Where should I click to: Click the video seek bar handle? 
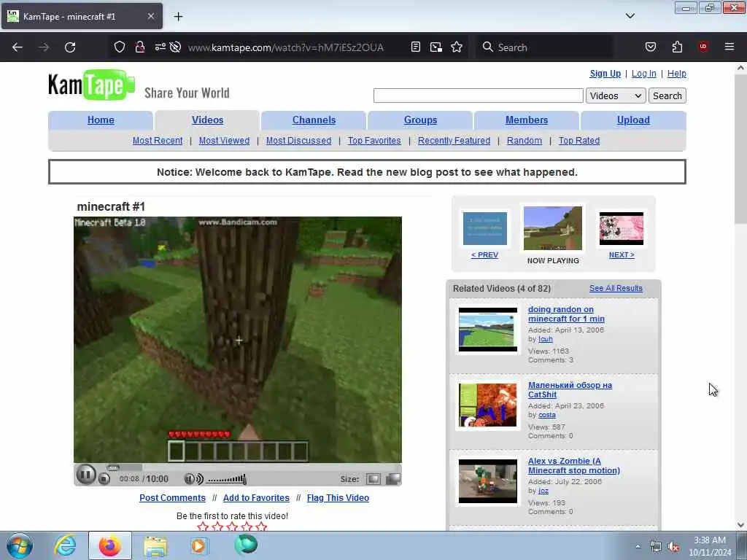pyautogui.click(x=113, y=467)
